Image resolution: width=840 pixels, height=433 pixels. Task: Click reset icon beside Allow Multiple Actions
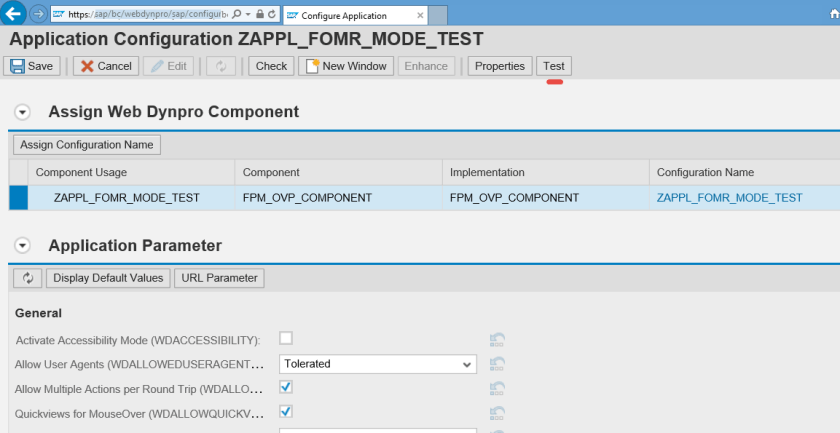coord(497,388)
